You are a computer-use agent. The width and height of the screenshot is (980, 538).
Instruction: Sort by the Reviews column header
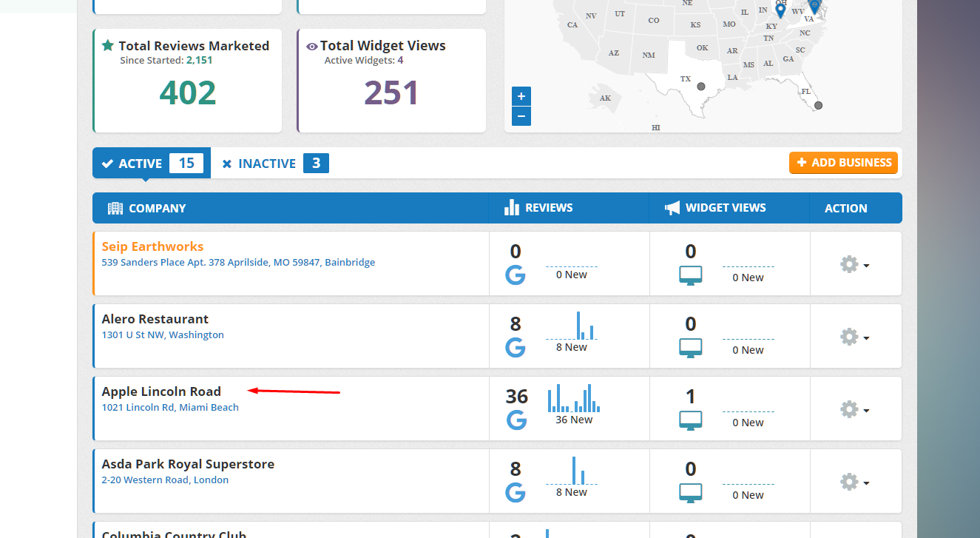pyautogui.click(x=548, y=208)
